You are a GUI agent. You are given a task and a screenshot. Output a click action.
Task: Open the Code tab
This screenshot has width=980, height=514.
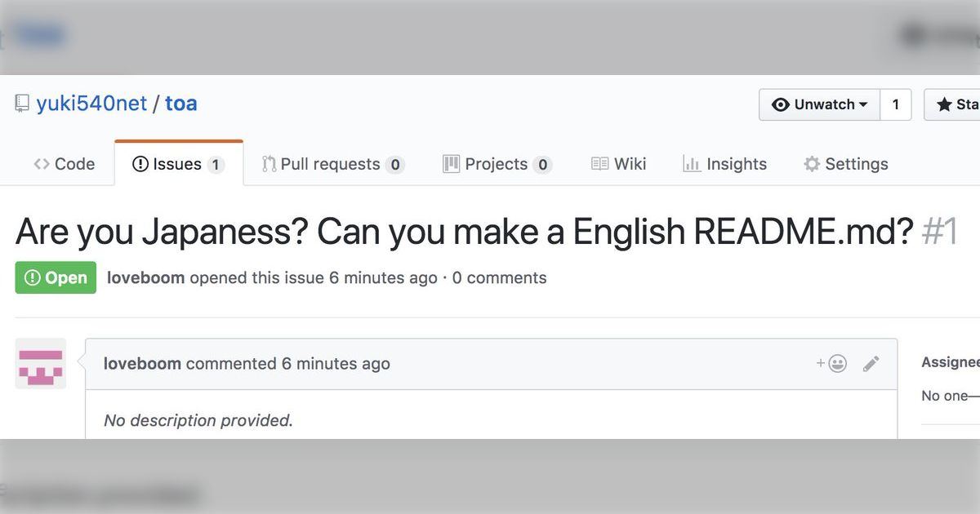point(65,164)
